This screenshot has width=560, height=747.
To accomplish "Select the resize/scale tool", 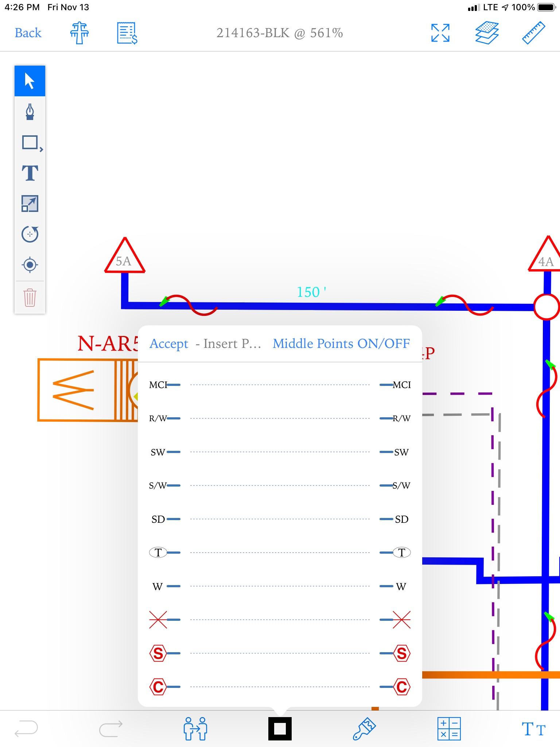I will (x=30, y=204).
